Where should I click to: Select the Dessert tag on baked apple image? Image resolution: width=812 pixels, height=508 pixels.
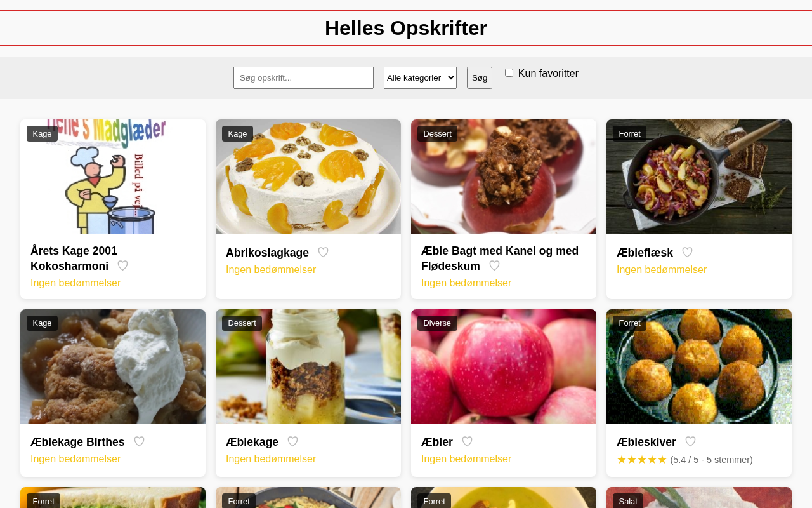click(437, 133)
